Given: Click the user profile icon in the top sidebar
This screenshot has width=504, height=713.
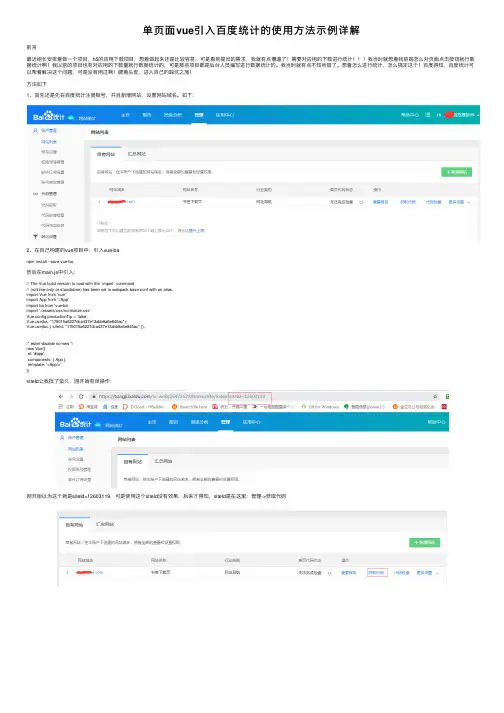Looking at the screenshot, I should click(x=35, y=131).
